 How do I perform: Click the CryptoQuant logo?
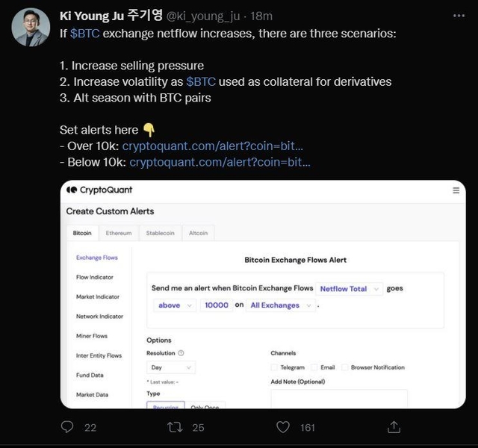click(97, 190)
